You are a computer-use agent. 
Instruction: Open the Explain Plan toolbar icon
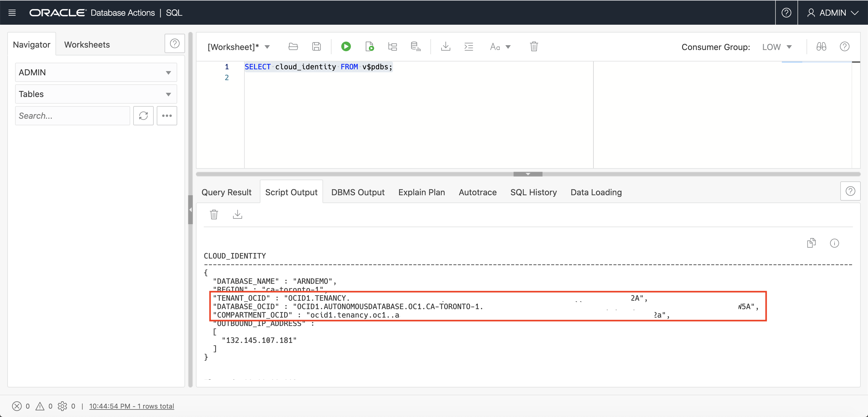tap(392, 46)
